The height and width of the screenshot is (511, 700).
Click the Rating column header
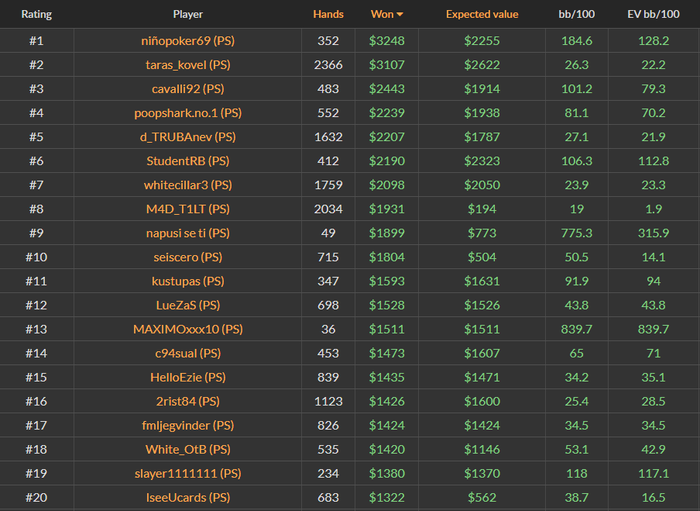pos(36,15)
